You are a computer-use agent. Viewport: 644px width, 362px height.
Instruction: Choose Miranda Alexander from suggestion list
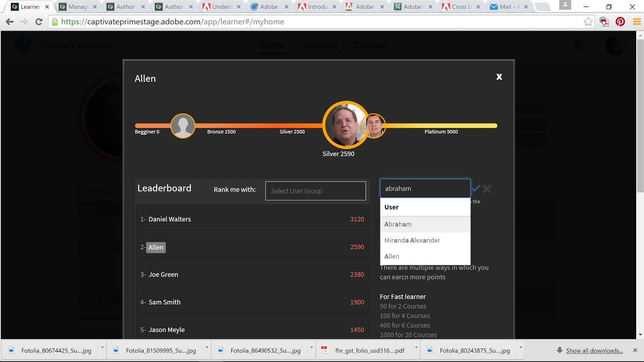coord(412,240)
